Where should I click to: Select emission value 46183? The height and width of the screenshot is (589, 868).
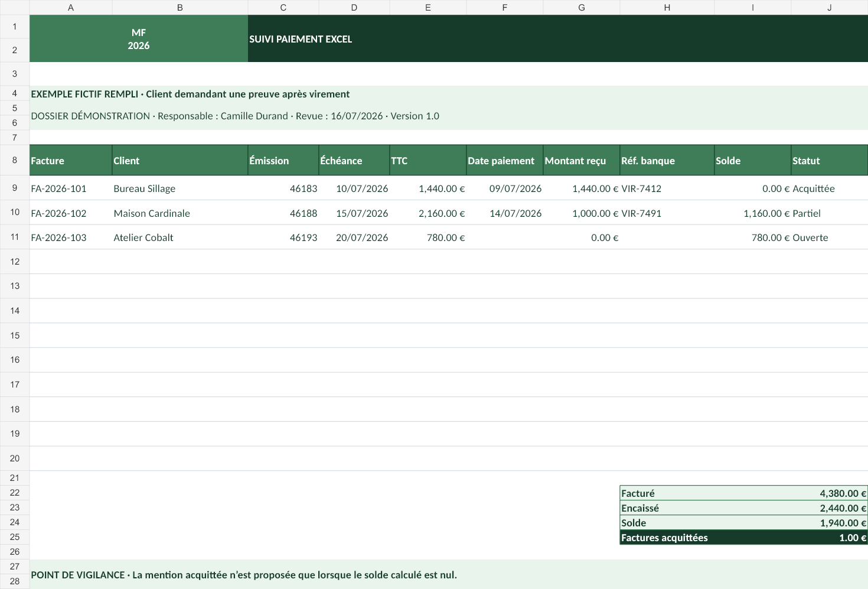point(283,188)
